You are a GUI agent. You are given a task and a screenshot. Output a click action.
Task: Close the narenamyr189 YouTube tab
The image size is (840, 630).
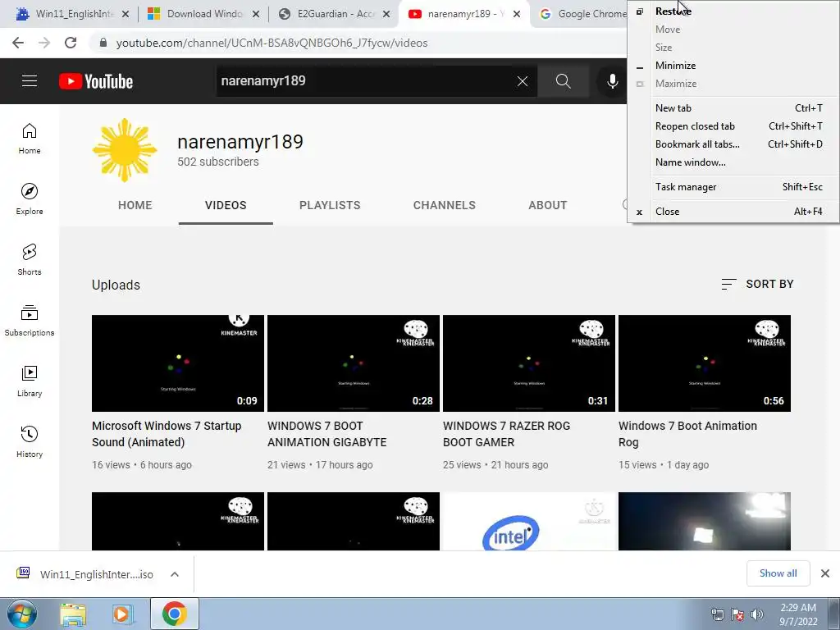517,14
